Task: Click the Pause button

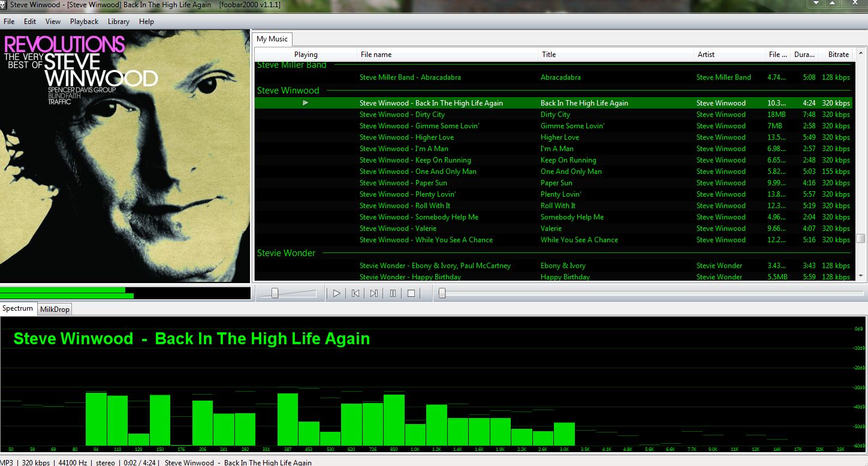Action: (393, 293)
